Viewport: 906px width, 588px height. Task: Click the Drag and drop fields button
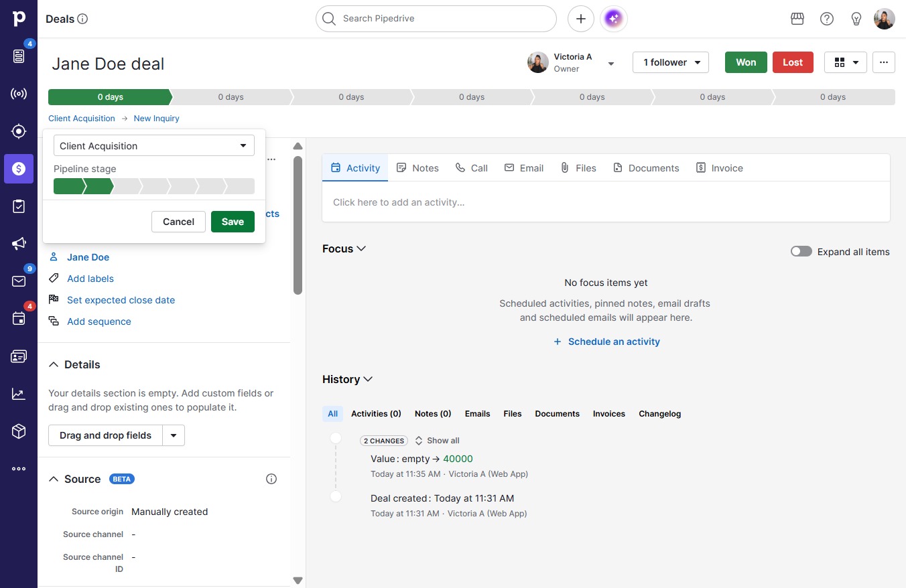(105, 435)
